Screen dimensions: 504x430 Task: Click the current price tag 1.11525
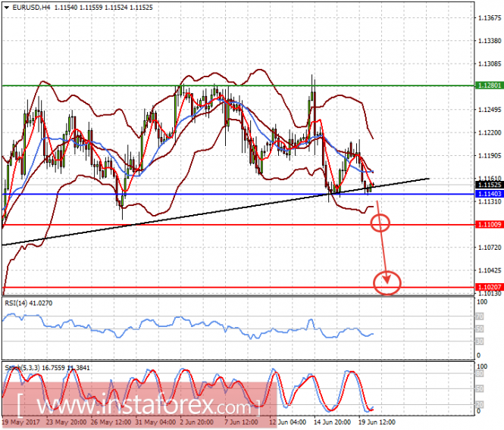click(487, 185)
